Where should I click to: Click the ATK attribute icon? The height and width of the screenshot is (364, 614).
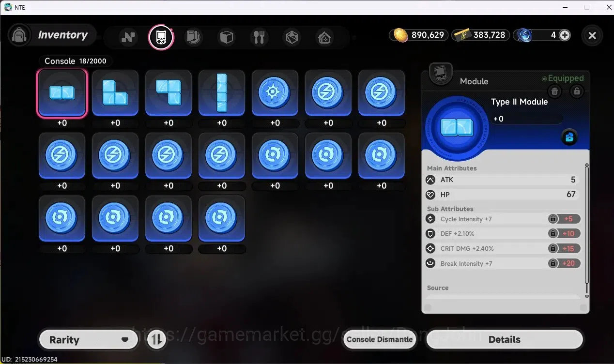(430, 180)
